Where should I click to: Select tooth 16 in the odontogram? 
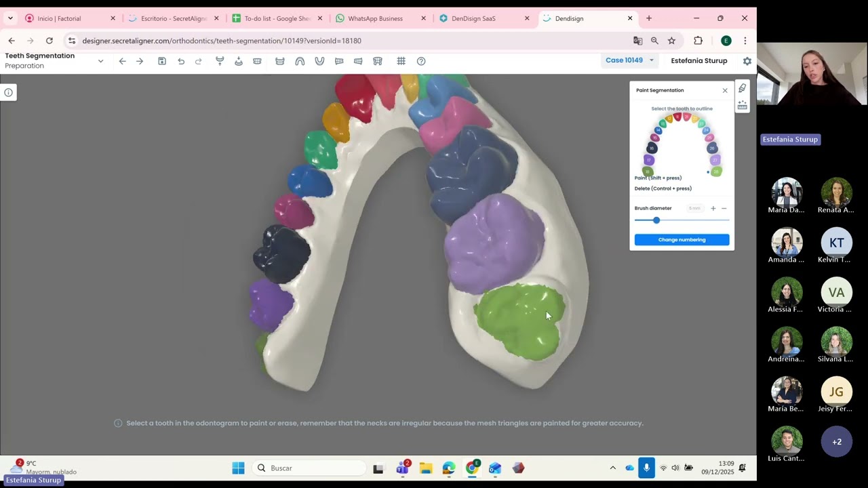(652, 148)
